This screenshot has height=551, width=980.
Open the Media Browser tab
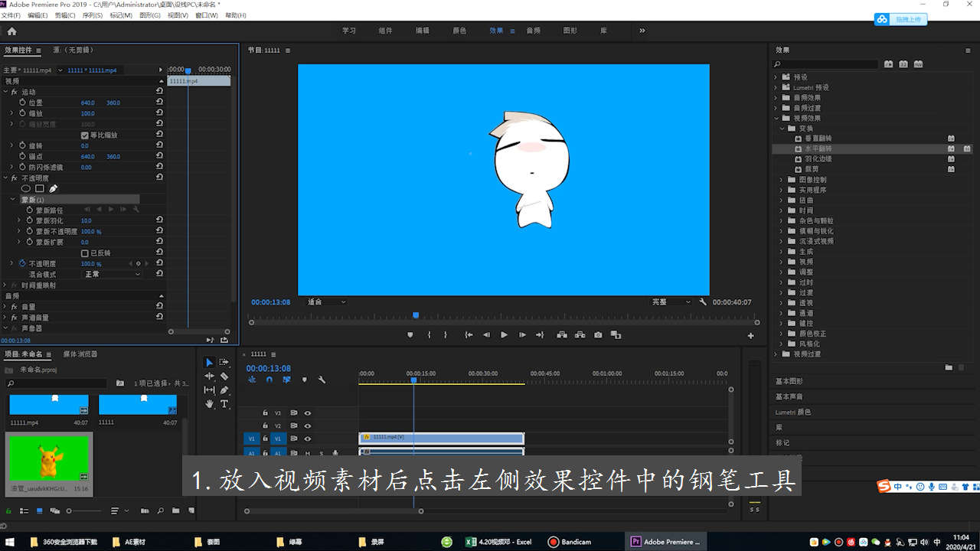coord(80,354)
